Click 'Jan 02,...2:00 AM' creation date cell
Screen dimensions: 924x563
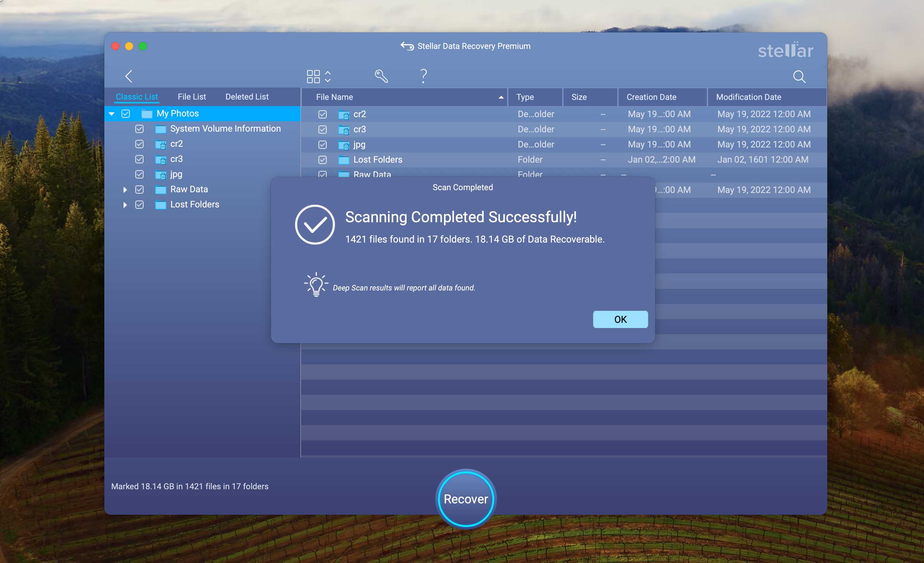coord(662,160)
